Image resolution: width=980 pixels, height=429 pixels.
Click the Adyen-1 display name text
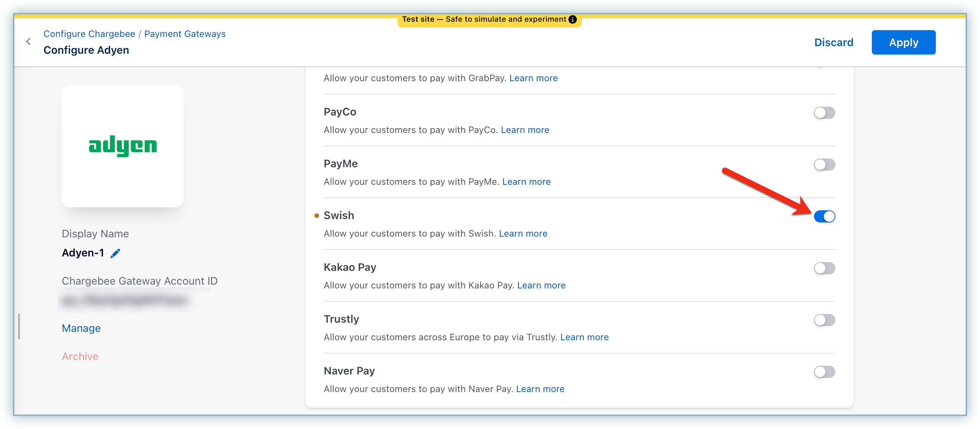pyautogui.click(x=83, y=253)
